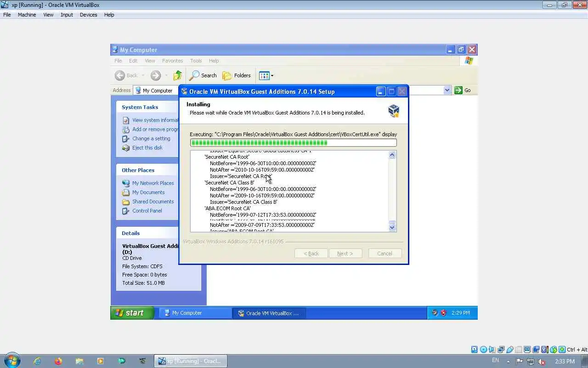Click the network icon in host tray

[x=531, y=362]
